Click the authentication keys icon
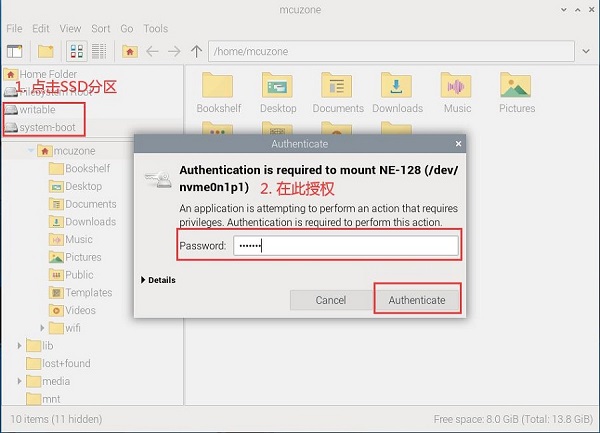The image size is (600, 433). [x=158, y=179]
